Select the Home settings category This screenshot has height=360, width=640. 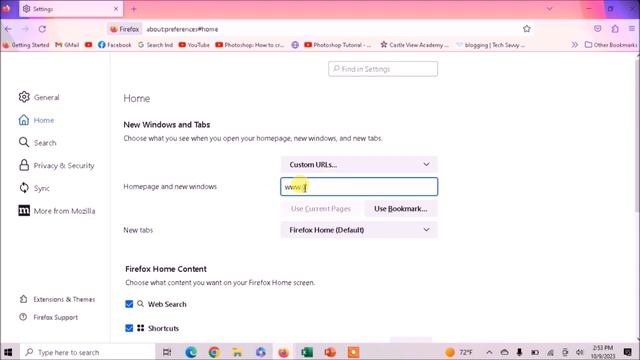pos(36,120)
